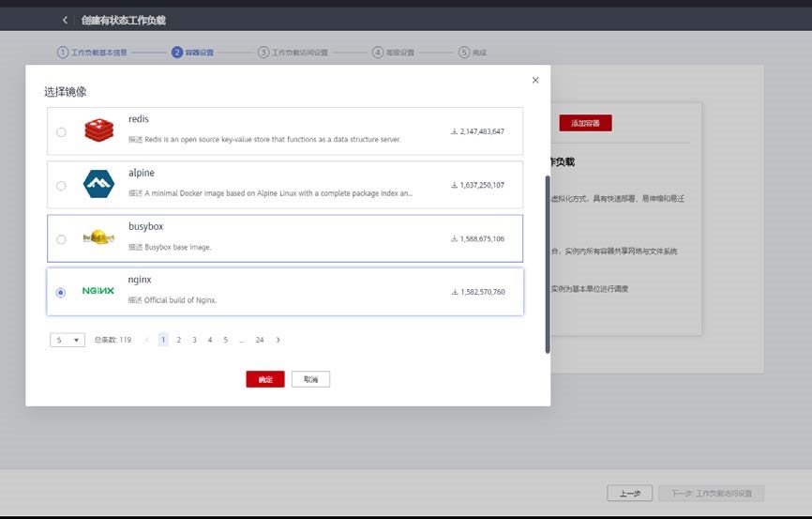812x519 pixels.
Task: Go to page 4
Action: pyautogui.click(x=210, y=340)
